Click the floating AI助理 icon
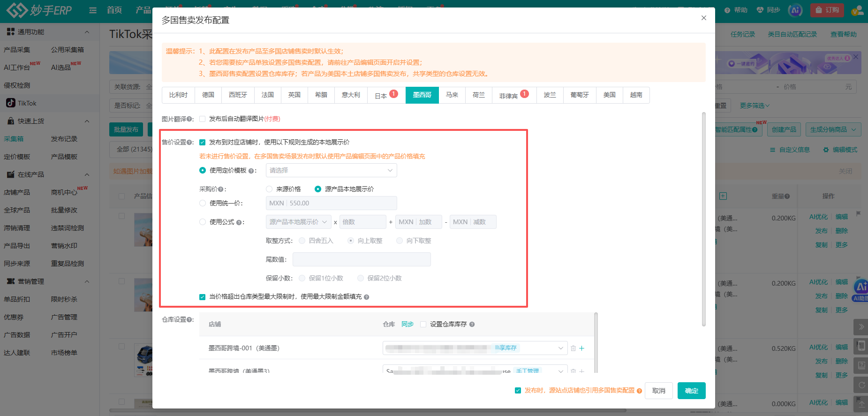 [x=861, y=290]
